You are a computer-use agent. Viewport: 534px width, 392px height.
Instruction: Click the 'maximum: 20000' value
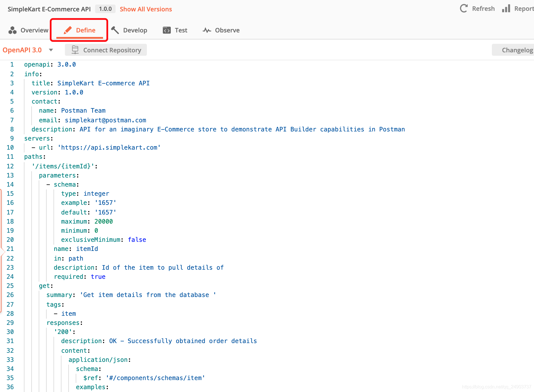[x=104, y=221]
